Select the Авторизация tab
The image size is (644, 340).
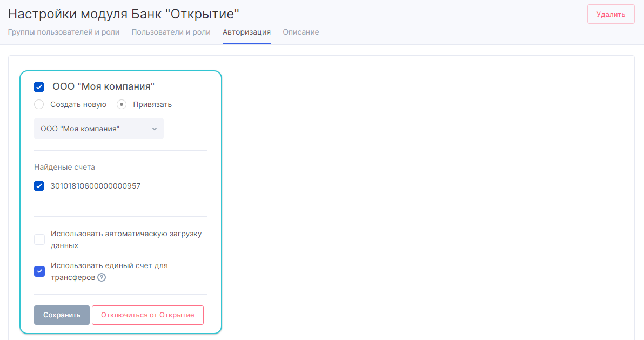point(246,32)
